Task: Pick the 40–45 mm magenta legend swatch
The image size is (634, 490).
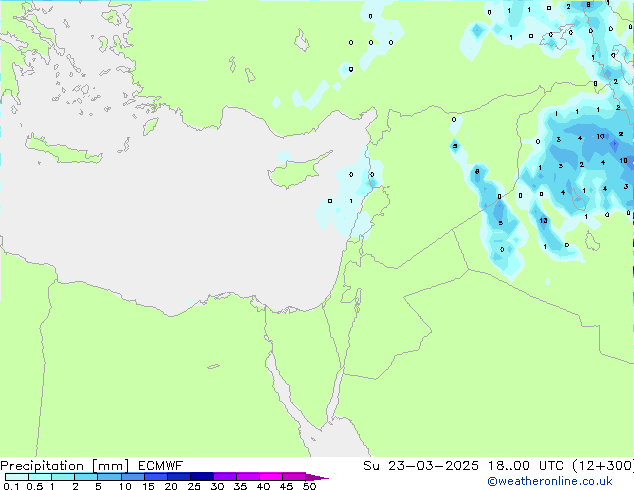Action: point(271,477)
